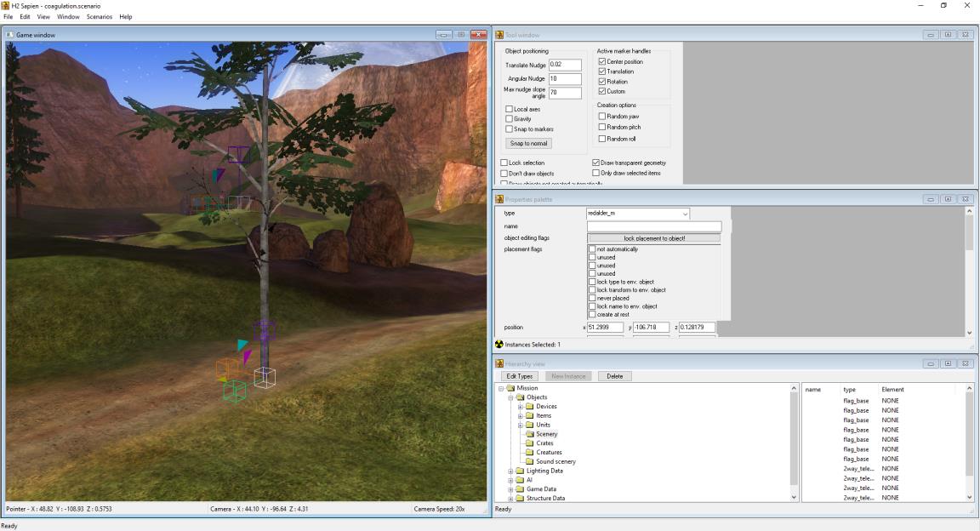Image resolution: width=980 pixels, height=531 pixels.
Task: Expand the Lighting Data node
Action: 510,471
